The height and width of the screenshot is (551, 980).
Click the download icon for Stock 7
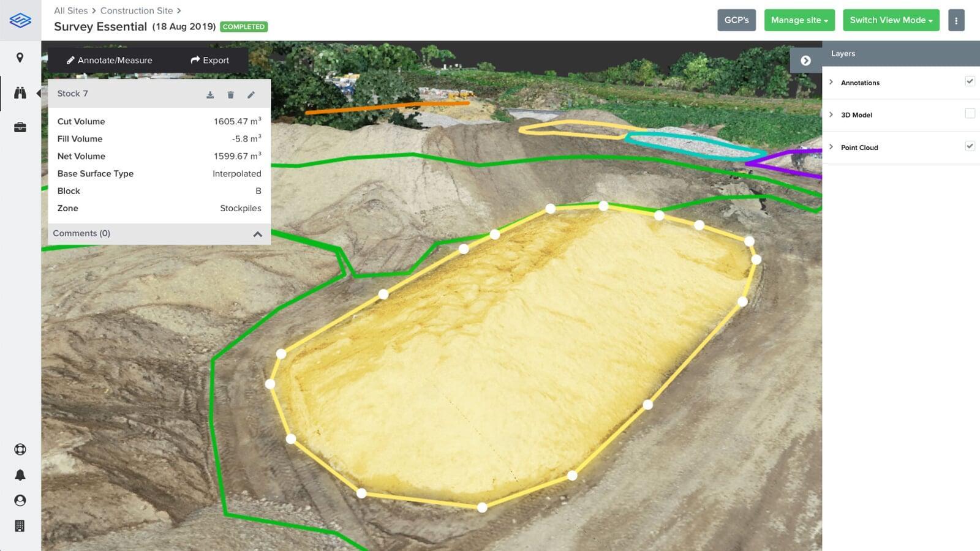click(210, 95)
